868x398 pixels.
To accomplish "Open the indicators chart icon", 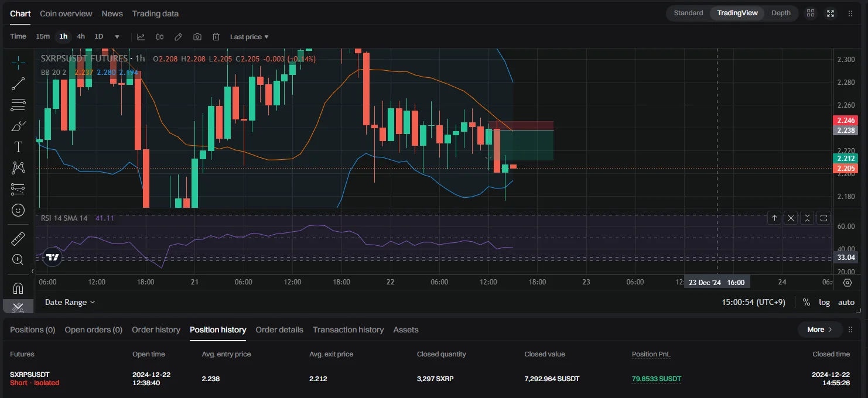I will [x=141, y=36].
